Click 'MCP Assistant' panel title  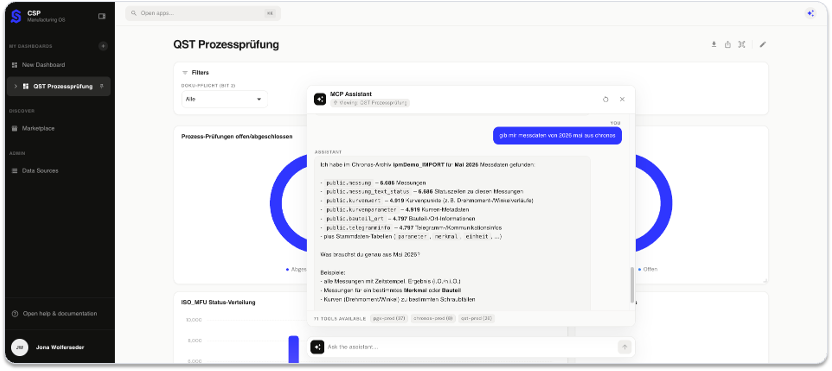point(351,94)
